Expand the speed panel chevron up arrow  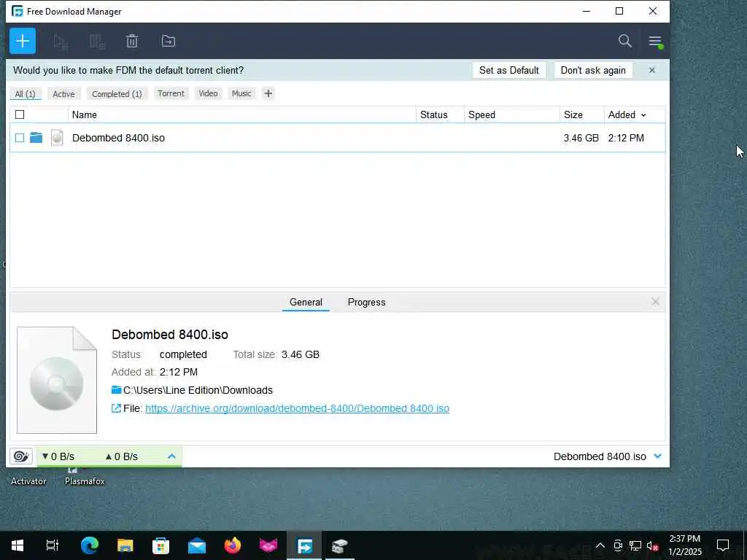pos(171,456)
